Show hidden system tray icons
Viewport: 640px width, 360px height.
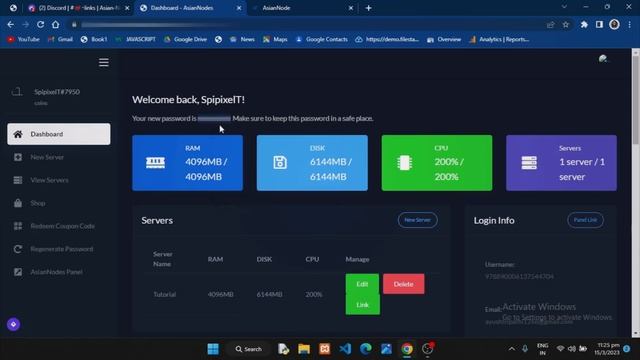(x=511, y=349)
